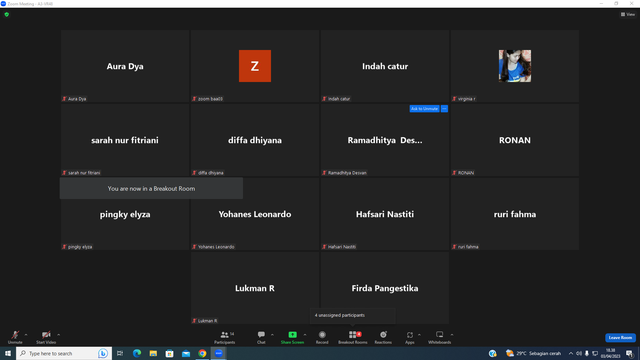Open more options on Ramadhitya's tile
Image resolution: width=640 pixels, height=360 pixels.
point(444,109)
